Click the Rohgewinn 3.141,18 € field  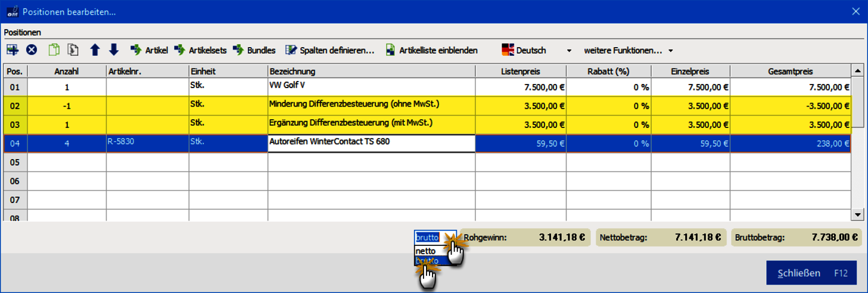point(525,238)
